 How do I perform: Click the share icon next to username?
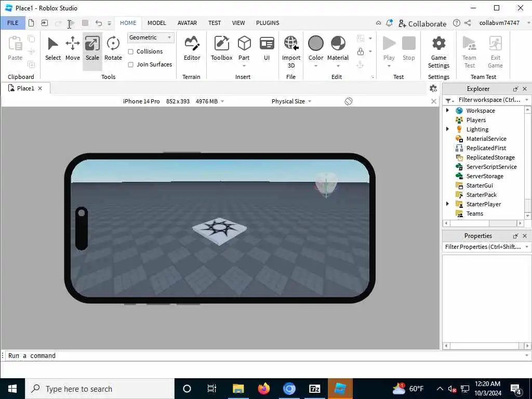coord(468,23)
